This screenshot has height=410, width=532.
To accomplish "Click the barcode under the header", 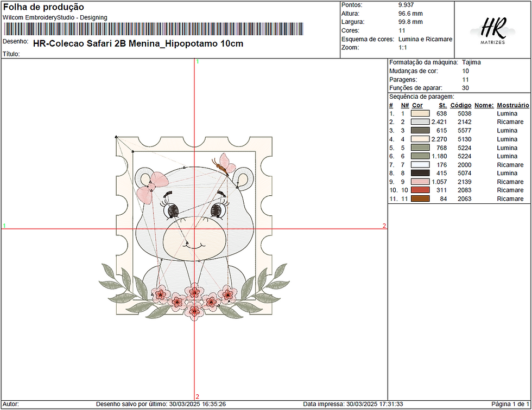I will [153, 29].
